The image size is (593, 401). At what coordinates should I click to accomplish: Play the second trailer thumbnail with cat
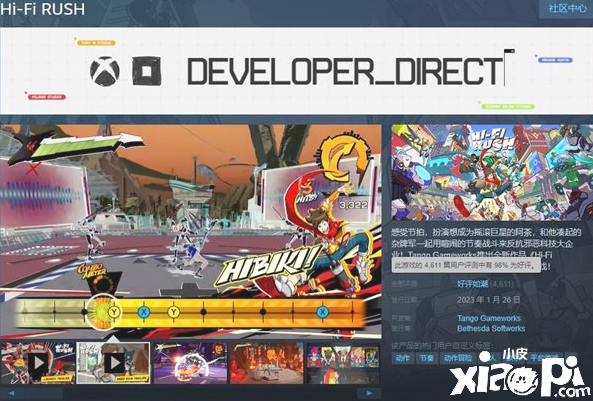pyautogui.click(x=113, y=363)
